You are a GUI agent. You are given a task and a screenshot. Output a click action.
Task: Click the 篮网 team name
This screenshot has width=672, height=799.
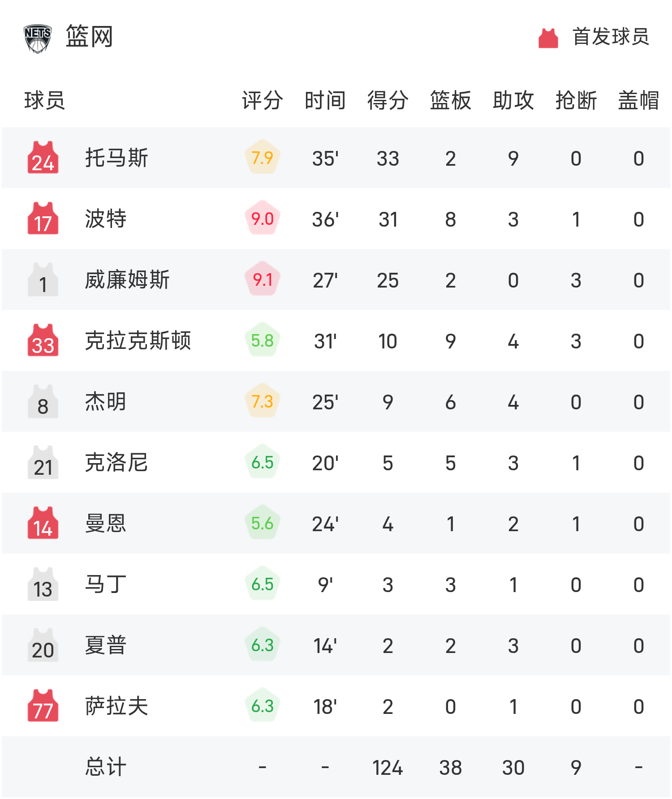[89, 37]
